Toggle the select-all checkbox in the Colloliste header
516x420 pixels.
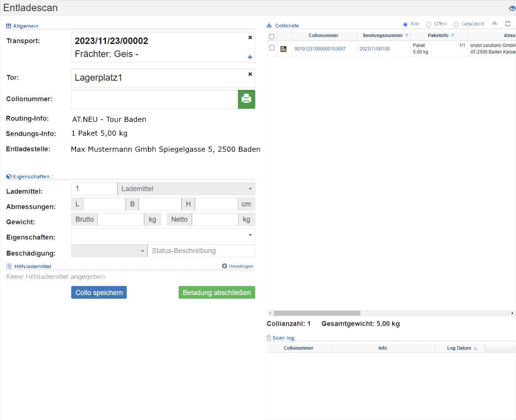272,37
